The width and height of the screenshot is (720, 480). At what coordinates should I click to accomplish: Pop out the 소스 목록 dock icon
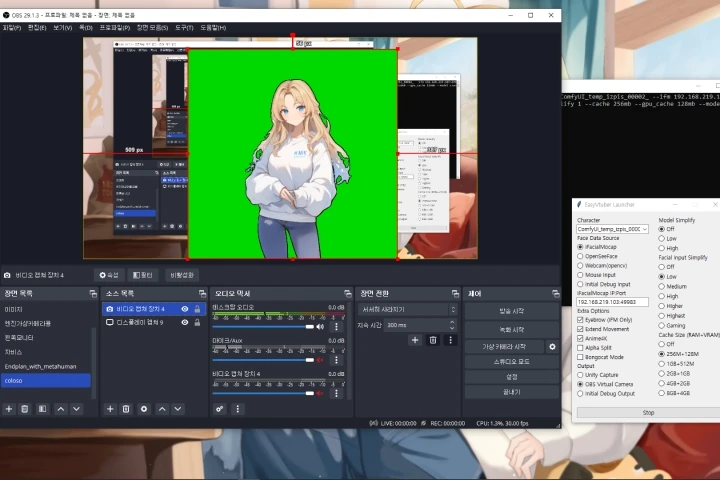[x=202, y=294]
